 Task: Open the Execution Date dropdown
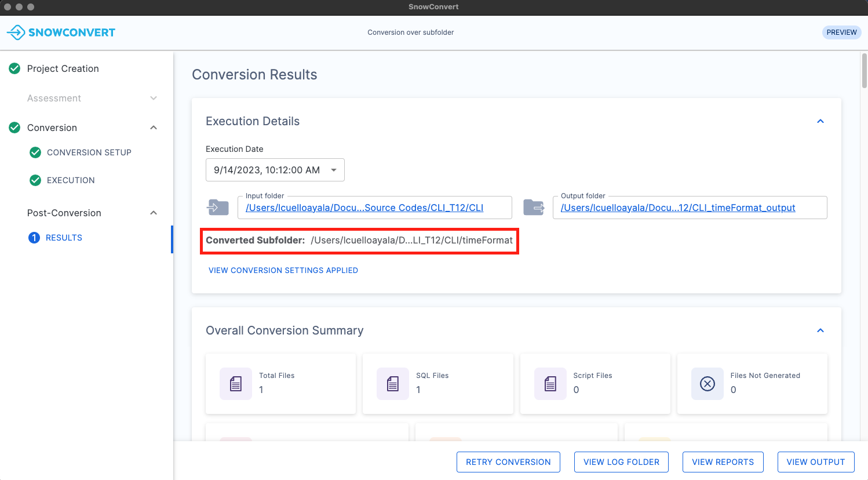click(275, 170)
